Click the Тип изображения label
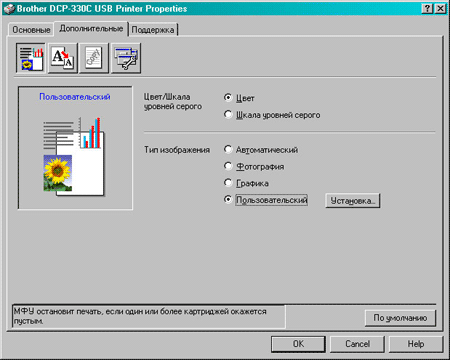Screen dimensions: 450x360 (x=177, y=150)
